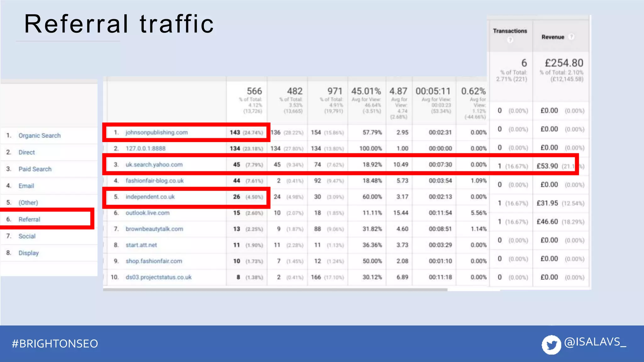644x362 pixels.
Task: Click the @ISALAVS_ Twitter handle
Action: point(595,342)
